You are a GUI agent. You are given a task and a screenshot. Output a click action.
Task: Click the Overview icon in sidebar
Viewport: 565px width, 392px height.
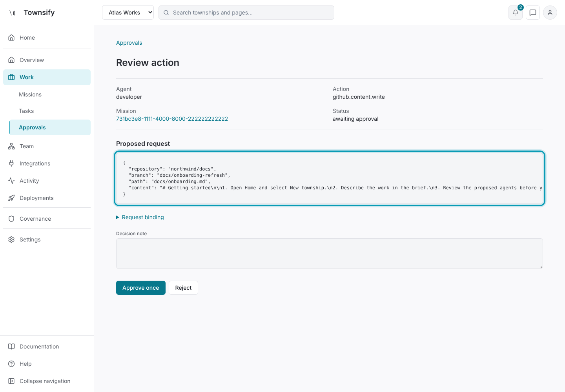(x=11, y=60)
